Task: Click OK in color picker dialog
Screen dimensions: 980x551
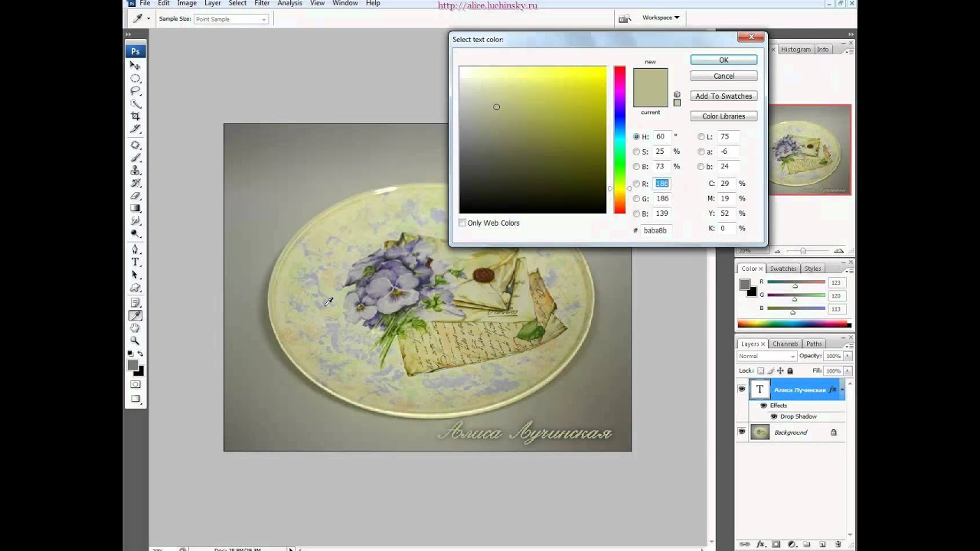Action: click(724, 60)
